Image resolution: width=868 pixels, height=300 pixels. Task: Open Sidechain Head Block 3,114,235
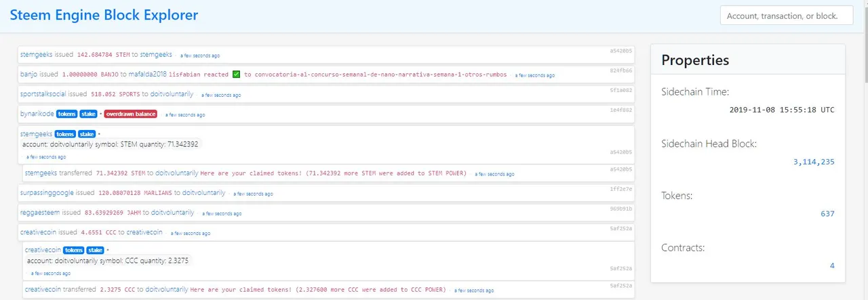tap(814, 161)
